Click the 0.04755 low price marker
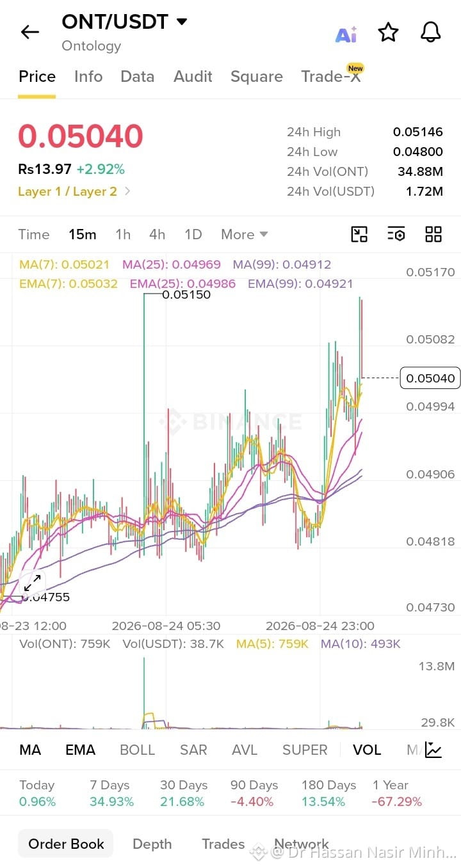 [x=47, y=597]
